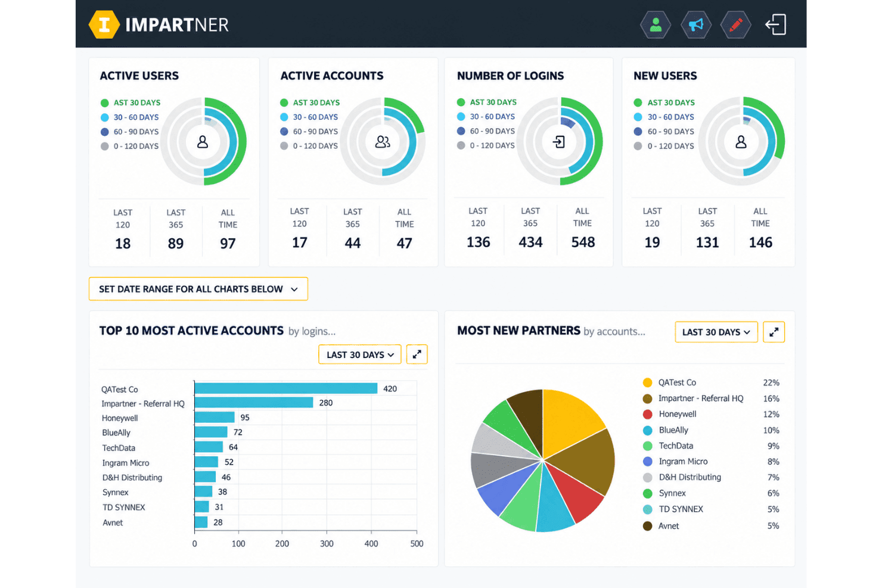Select the Number of Logins all time value 548
The height and width of the screenshot is (588, 882).
coord(583,242)
